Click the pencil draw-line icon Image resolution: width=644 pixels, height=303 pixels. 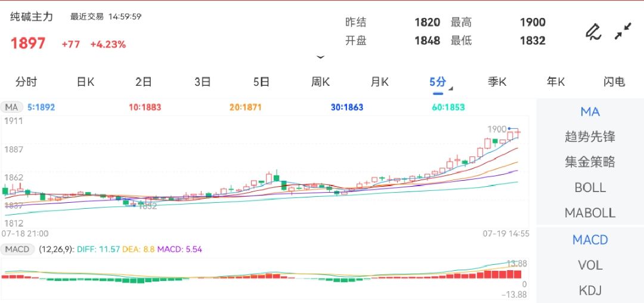[593, 31]
